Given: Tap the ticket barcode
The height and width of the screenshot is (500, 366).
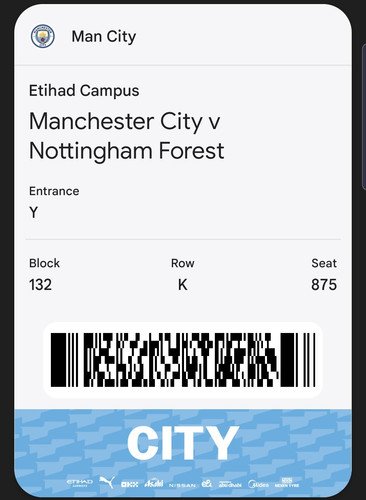Looking at the screenshot, I should tap(183, 360).
